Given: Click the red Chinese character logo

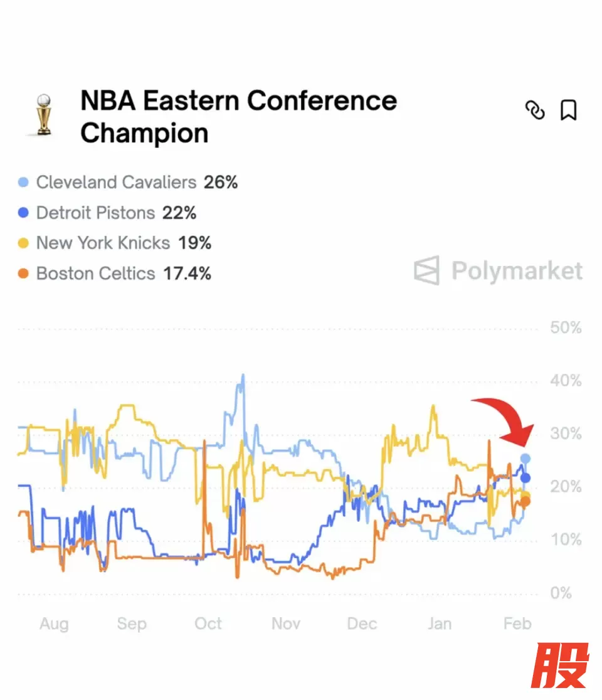Looking at the screenshot, I should 560,666.
